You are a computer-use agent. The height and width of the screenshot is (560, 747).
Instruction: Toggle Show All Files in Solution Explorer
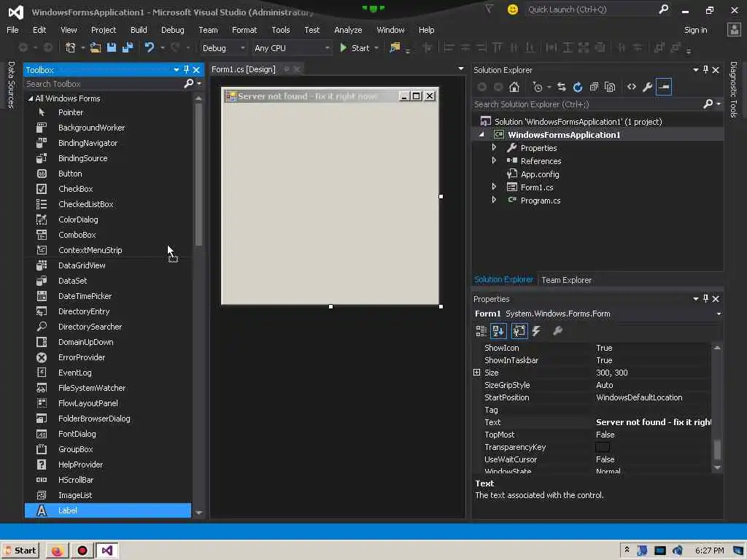610,87
